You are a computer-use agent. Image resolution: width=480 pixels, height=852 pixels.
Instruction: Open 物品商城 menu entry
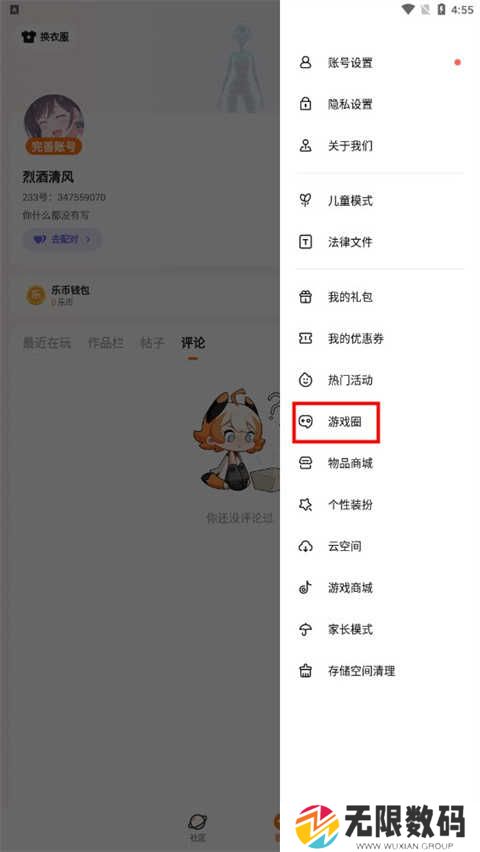point(380,463)
